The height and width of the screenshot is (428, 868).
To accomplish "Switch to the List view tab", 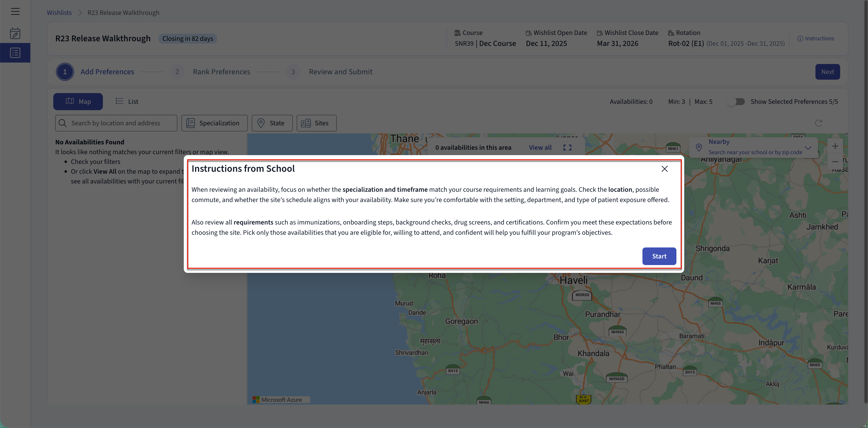I will tap(127, 102).
